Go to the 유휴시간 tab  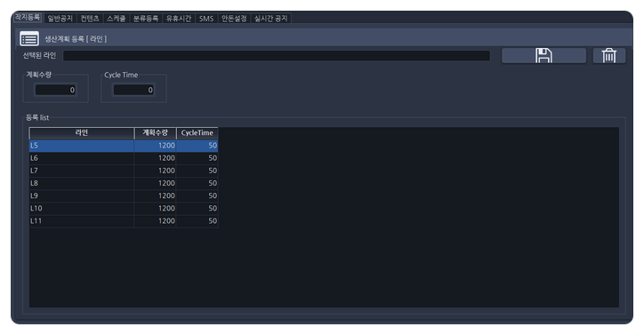[178, 18]
